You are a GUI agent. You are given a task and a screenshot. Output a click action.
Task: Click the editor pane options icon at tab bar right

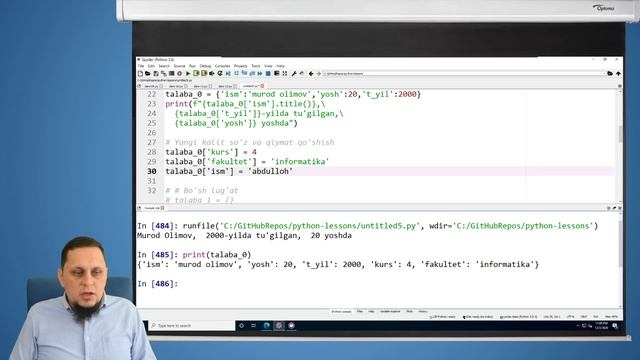620,86
